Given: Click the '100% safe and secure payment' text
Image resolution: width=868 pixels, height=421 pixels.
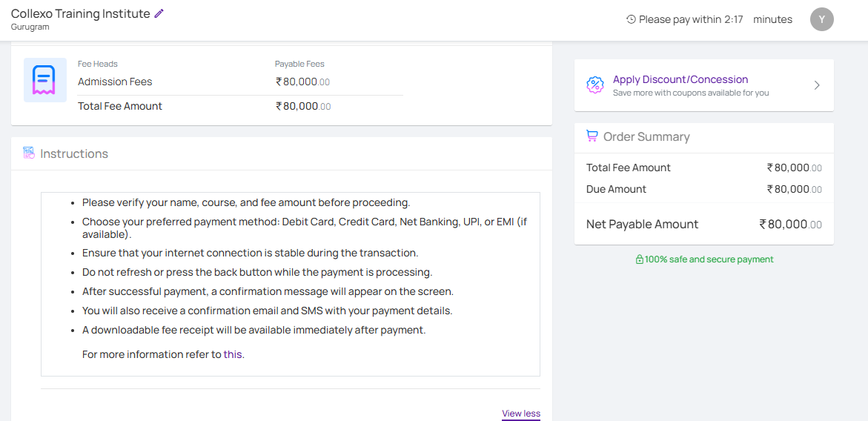Looking at the screenshot, I should [x=709, y=259].
